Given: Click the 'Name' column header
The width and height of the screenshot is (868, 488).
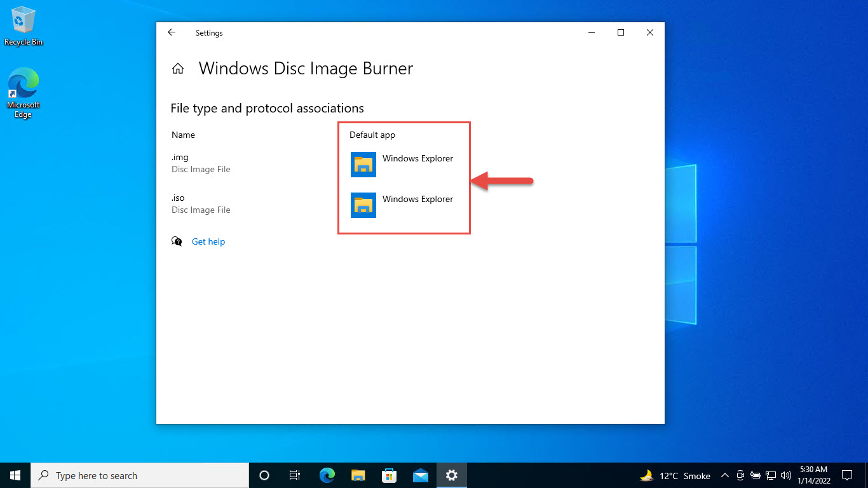Looking at the screenshot, I should click(183, 135).
